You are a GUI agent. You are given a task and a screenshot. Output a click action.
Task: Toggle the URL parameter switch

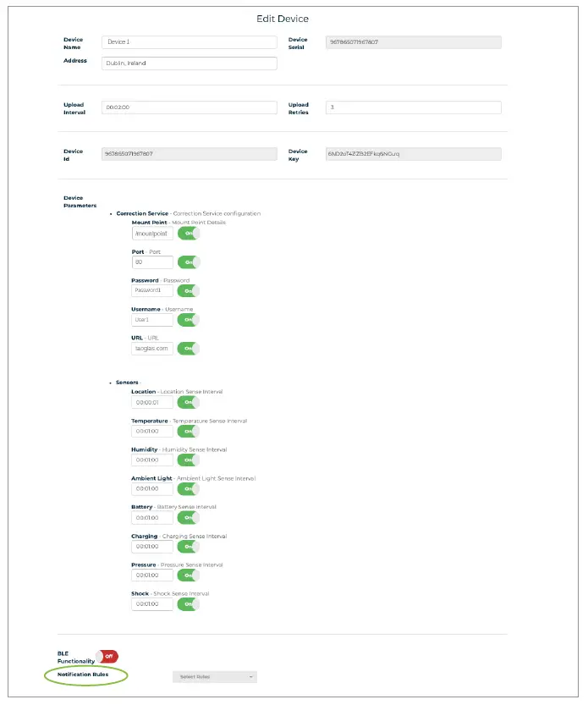click(188, 349)
